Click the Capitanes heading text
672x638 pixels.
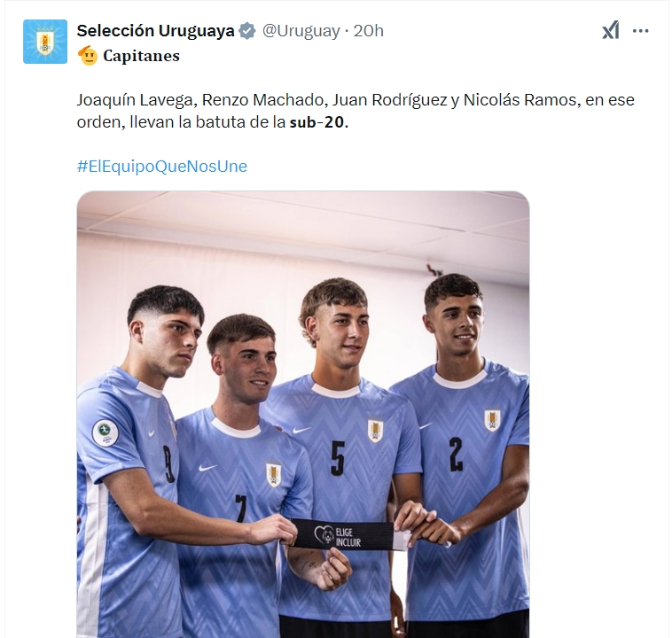coord(142,56)
